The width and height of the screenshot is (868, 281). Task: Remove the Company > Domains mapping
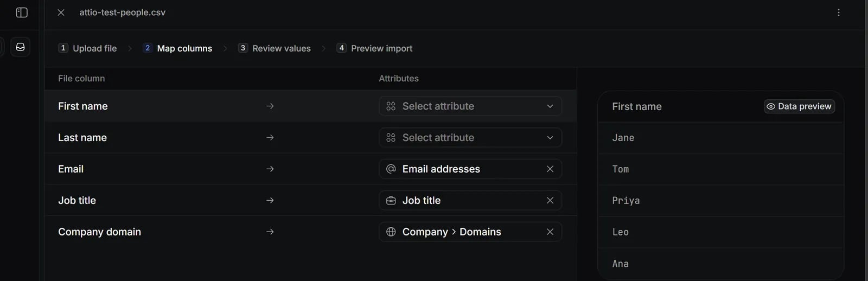click(x=550, y=232)
